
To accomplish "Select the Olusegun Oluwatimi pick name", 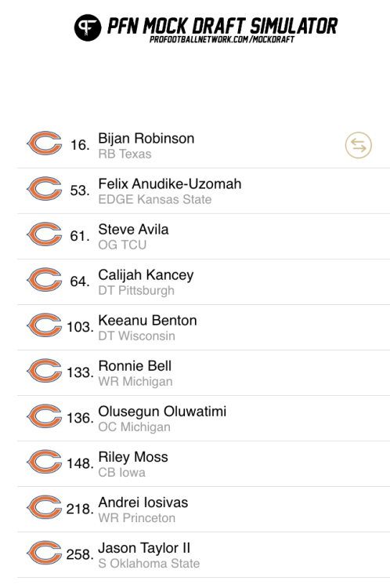I will pyautogui.click(x=162, y=412).
